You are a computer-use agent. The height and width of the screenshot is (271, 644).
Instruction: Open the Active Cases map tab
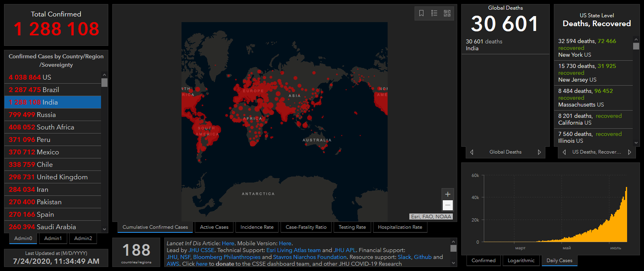[x=214, y=227]
